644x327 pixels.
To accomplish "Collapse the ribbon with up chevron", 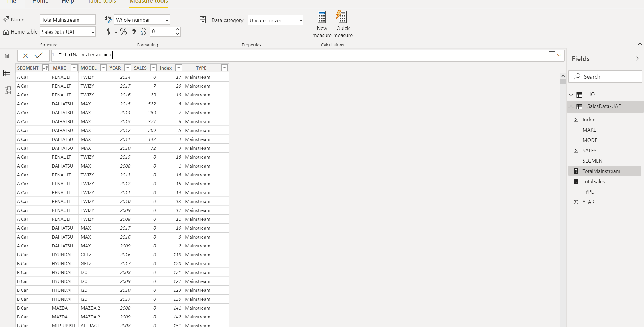I will pyautogui.click(x=640, y=44).
